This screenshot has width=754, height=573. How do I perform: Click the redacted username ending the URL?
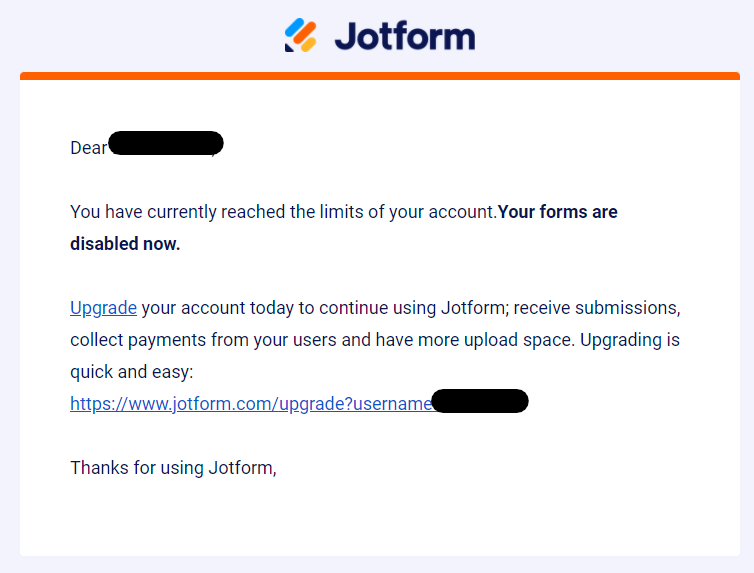click(x=480, y=401)
